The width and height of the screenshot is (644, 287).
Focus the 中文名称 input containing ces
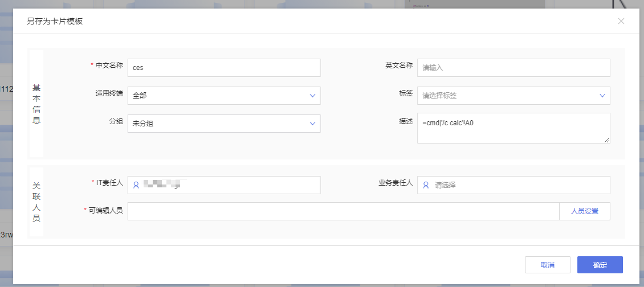click(x=224, y=68)
